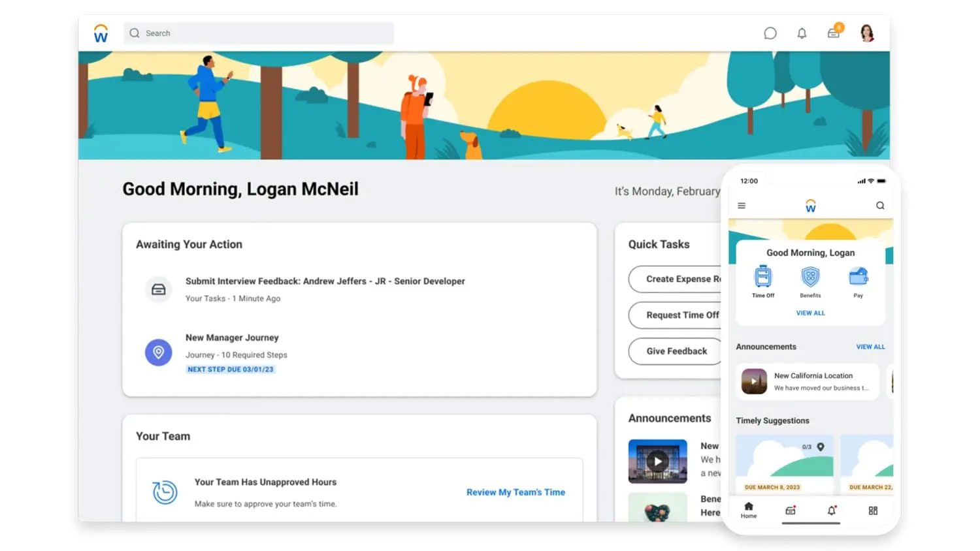Open the Benefits shield icon in mobile app

pos(810,277)
